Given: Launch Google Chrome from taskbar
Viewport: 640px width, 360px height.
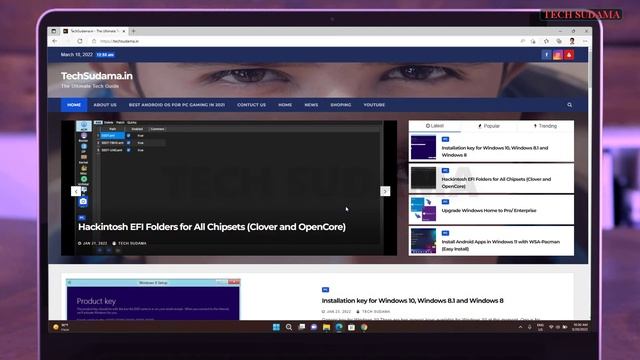Looking at the screenshot, I should (x=364, y=327).
